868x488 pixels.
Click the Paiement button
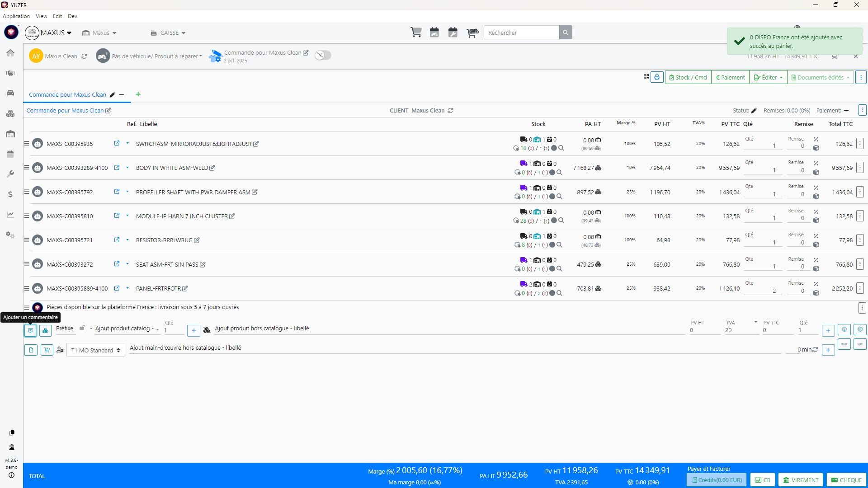click(730, 77)
